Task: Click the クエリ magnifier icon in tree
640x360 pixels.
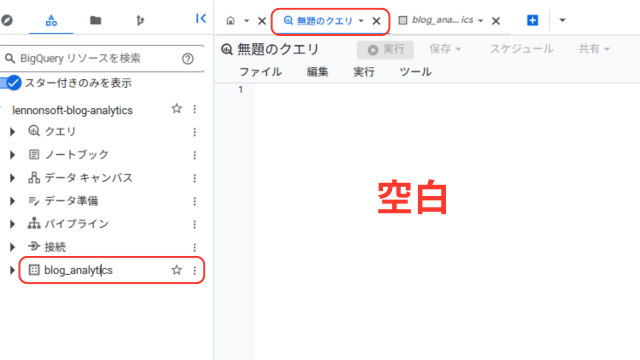Action: coord(34,131)
